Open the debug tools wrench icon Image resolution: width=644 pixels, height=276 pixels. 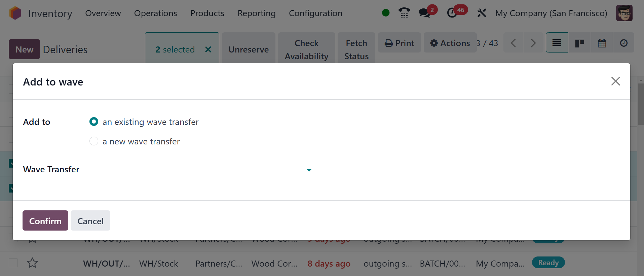point(482,13)
